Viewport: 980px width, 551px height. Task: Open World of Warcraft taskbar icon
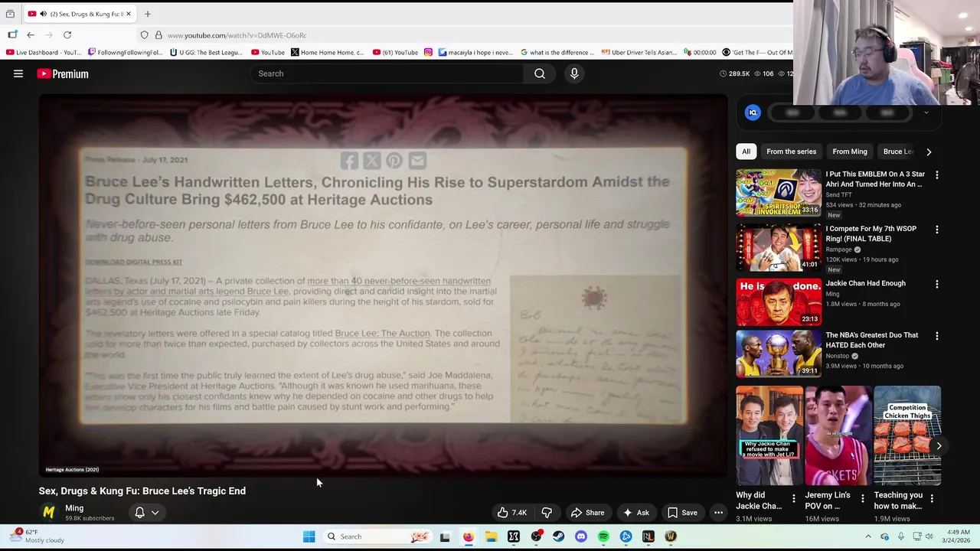coord(671,536)
